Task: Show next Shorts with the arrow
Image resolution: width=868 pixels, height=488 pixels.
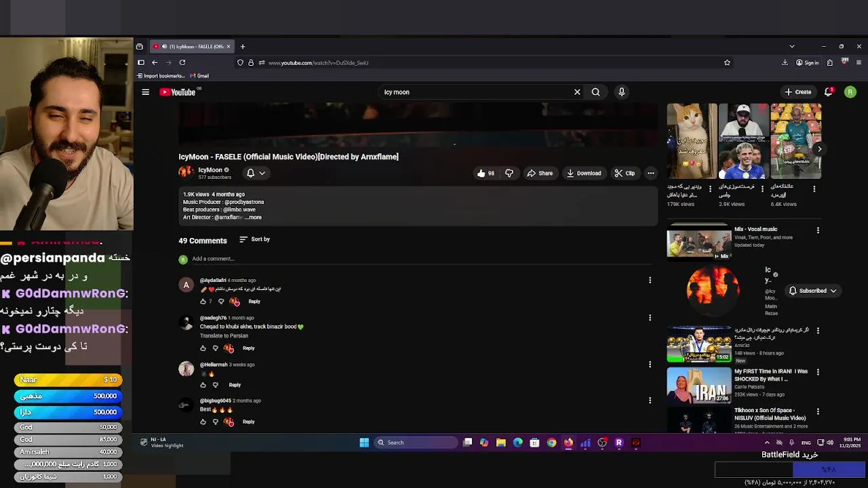Action: 819,149
